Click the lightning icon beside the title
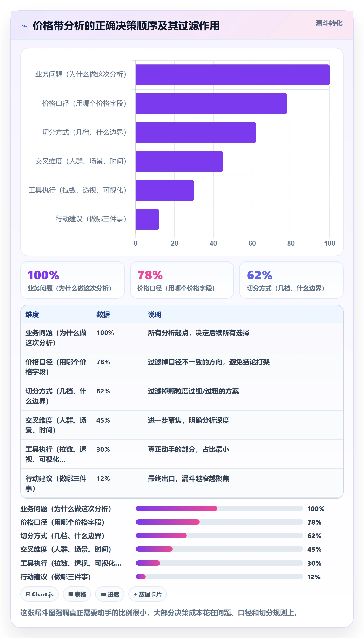The height and width of the screenshot is (638, 364). pyautogui.click(x=25, y=26)
